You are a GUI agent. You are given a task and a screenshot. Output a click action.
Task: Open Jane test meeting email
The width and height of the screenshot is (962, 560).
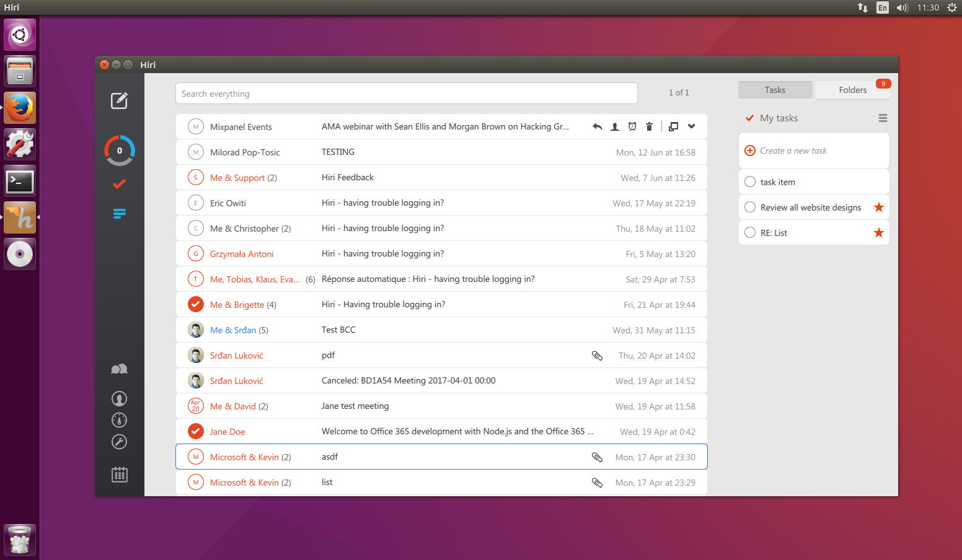[441, 406]
